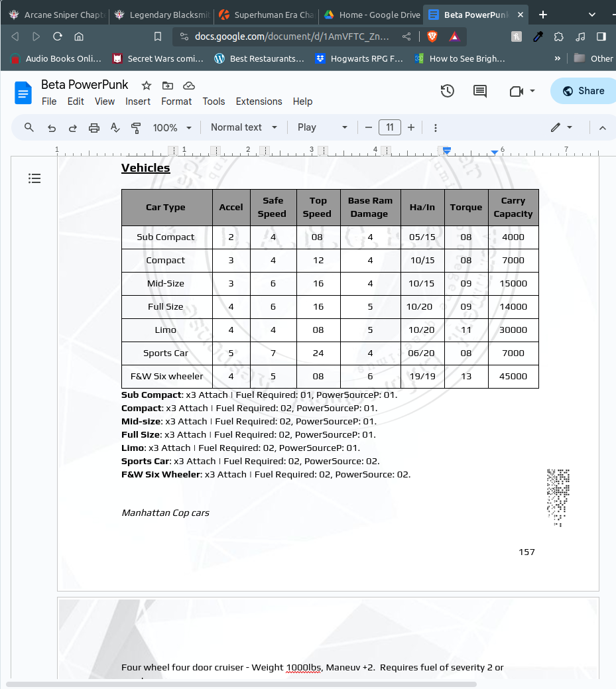Click the horizontal scrollbar at the bottom

(x=241, y=684)
